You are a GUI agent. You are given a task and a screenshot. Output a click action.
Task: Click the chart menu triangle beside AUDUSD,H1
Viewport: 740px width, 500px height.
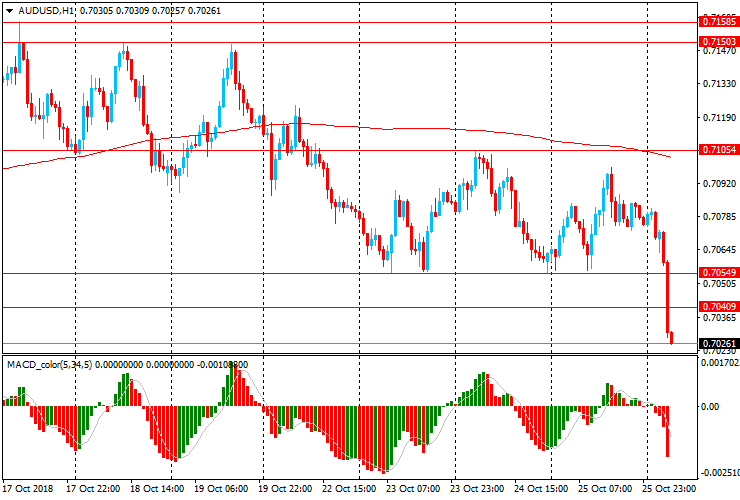tap(9, 11)
